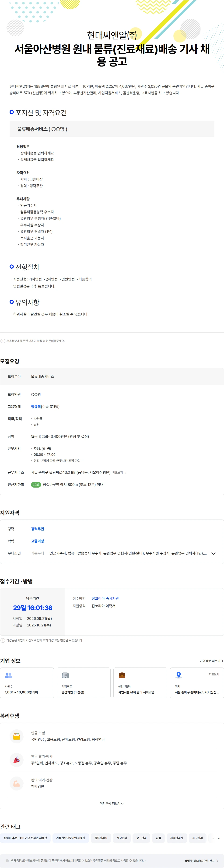Select the 창고관리 tag
The image size is (224, 868).
coord(141,838)
